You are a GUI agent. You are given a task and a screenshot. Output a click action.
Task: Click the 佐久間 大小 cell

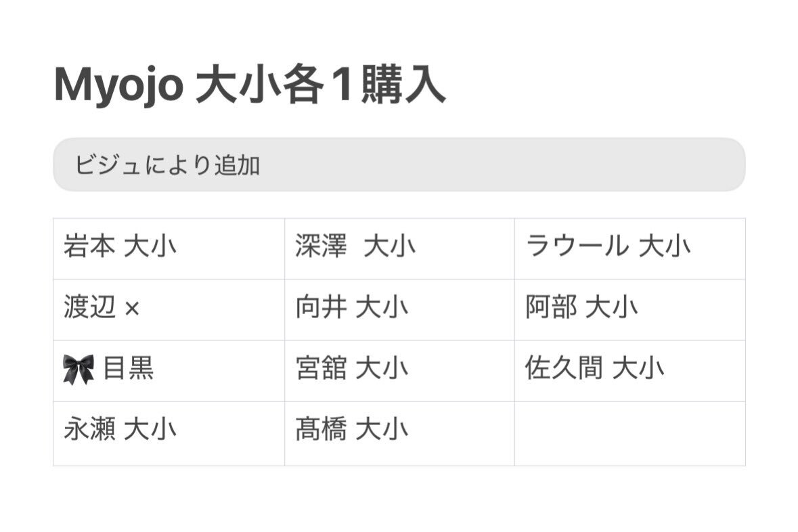[x=630, y=371]
